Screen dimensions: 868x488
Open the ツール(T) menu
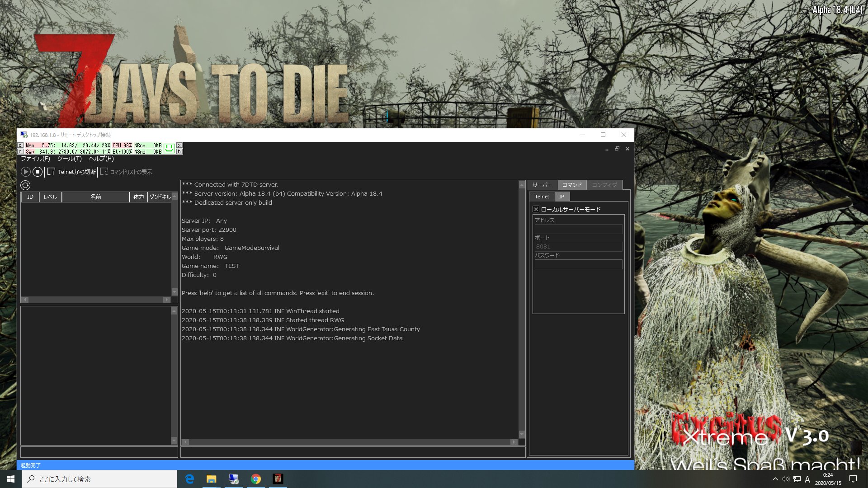70,159
